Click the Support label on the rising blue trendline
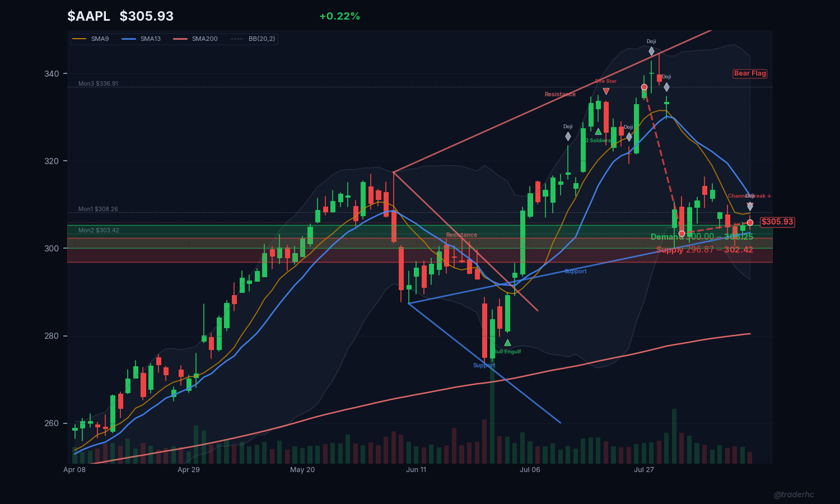The width and height of the screenshot is (840, 504). (x=576, y=271)
